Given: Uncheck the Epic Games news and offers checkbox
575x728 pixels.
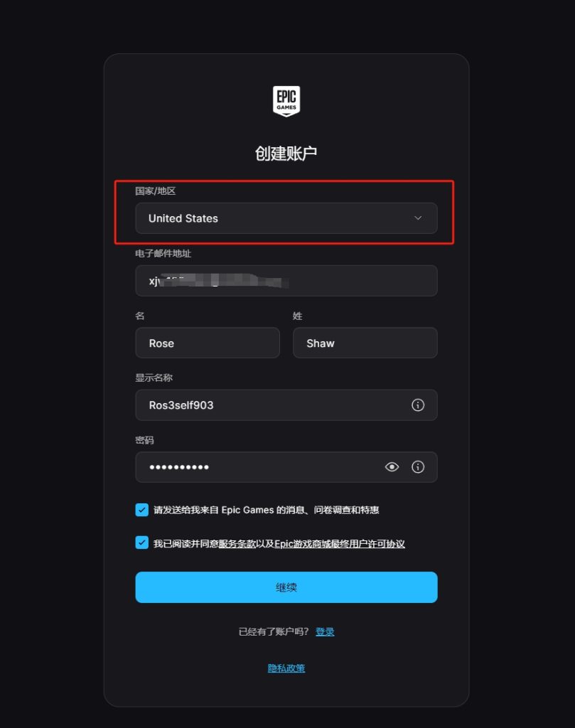Looking at the screenshot, I should coord(142,510).
